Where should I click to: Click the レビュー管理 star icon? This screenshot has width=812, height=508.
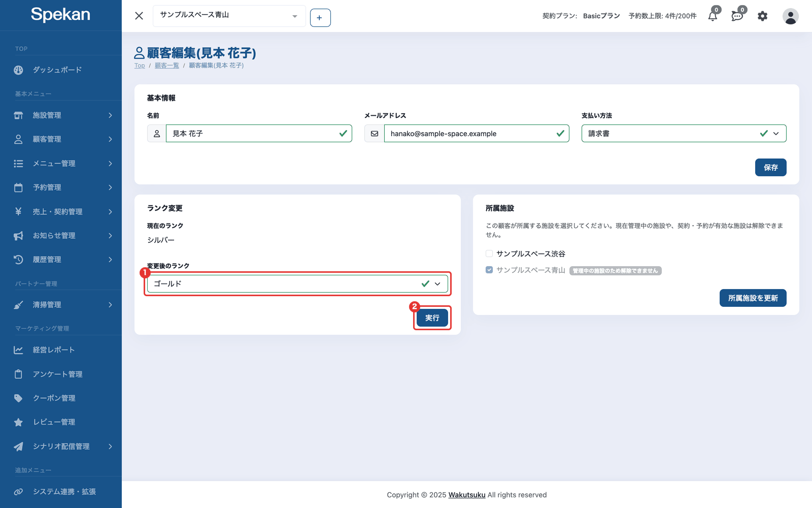[x=18, y=422]
